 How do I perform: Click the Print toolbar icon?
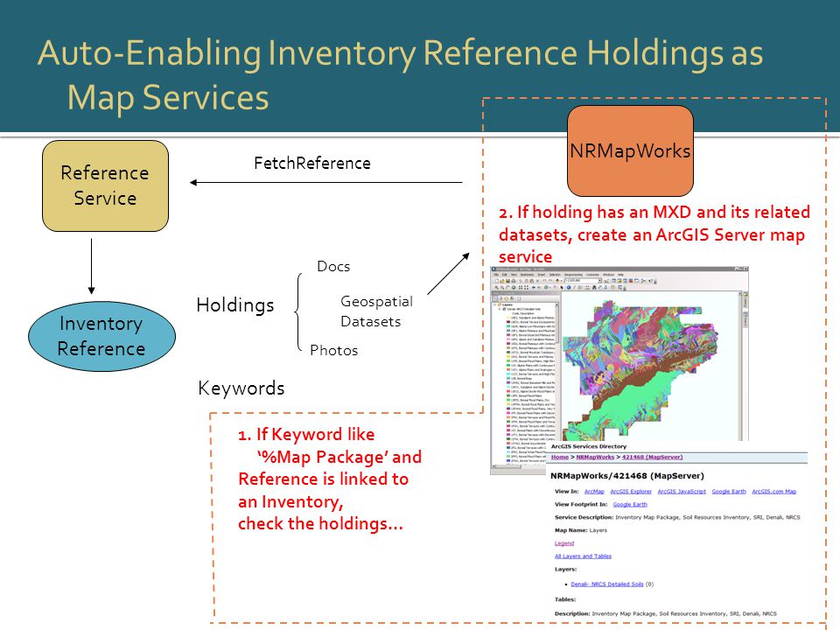(x=514, y=281)
